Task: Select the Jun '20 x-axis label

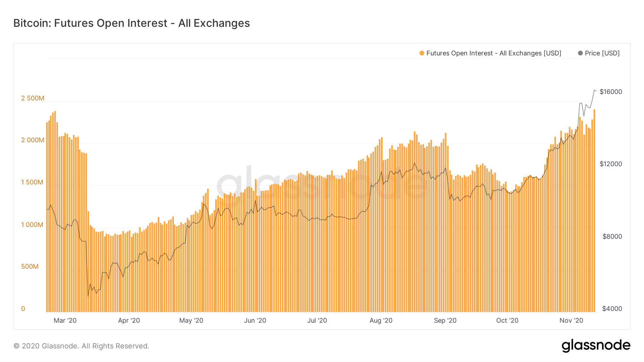Action: (x=255, y=321)
